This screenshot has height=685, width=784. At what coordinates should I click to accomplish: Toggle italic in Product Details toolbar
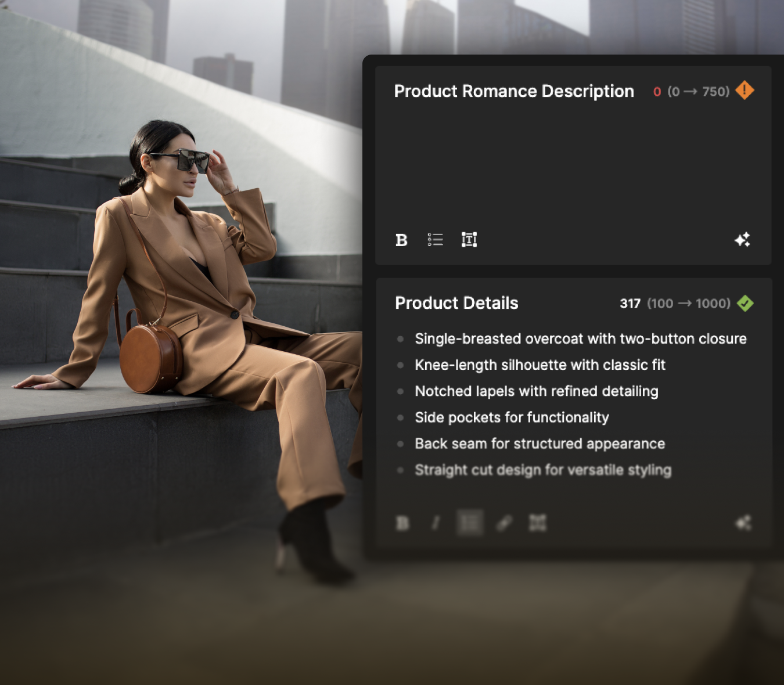[436, 524]
